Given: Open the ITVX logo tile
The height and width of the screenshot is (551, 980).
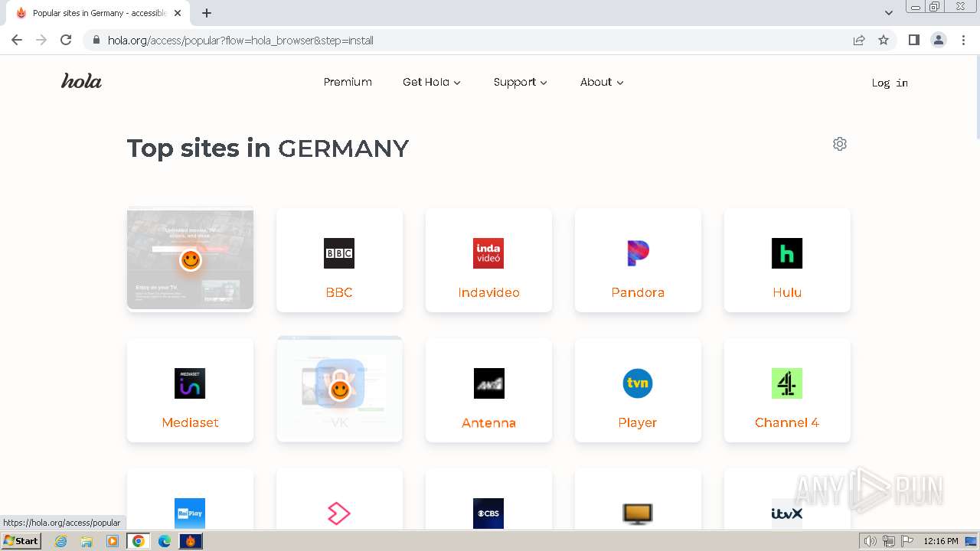Looking at the screenshot, I should [787, 514].
